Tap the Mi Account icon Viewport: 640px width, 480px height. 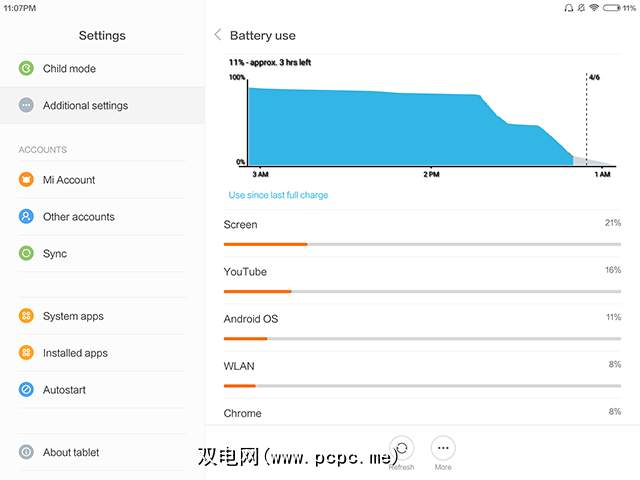click(26, 180)
